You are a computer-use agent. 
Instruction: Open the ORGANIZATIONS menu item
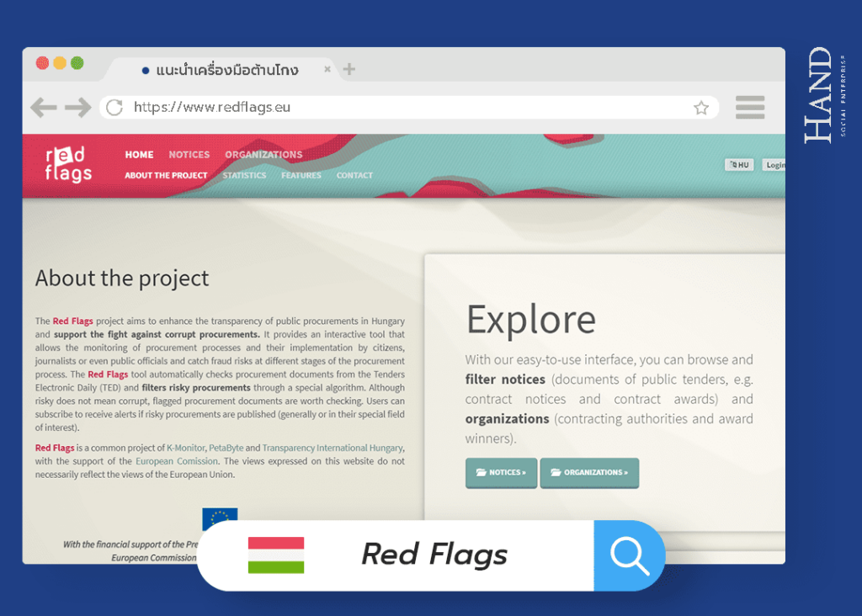click(263, 155)
